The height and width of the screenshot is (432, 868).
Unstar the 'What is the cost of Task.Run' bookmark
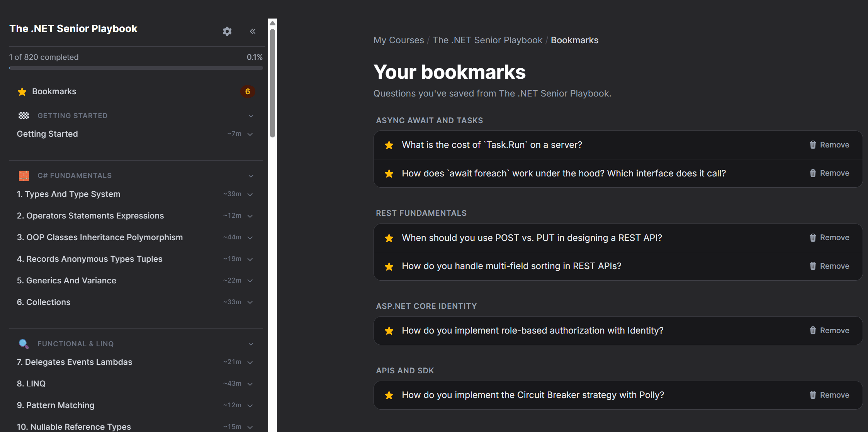tap(389, 145)
